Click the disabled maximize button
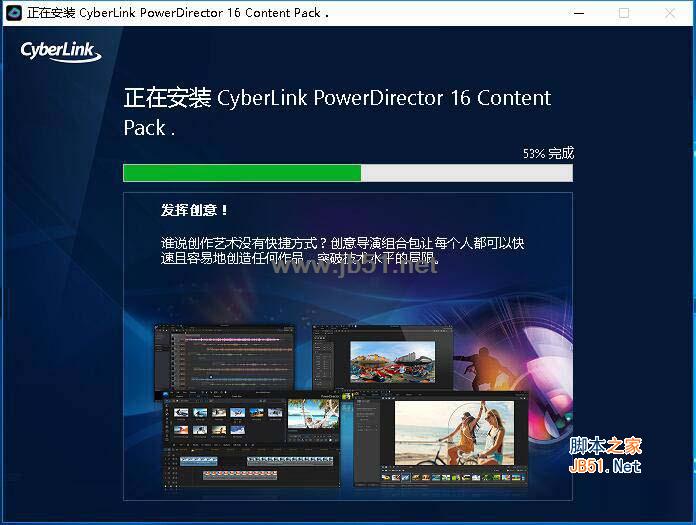Image resolution: width=696 pixels, height=525 pixels. [x=624, y=13]
